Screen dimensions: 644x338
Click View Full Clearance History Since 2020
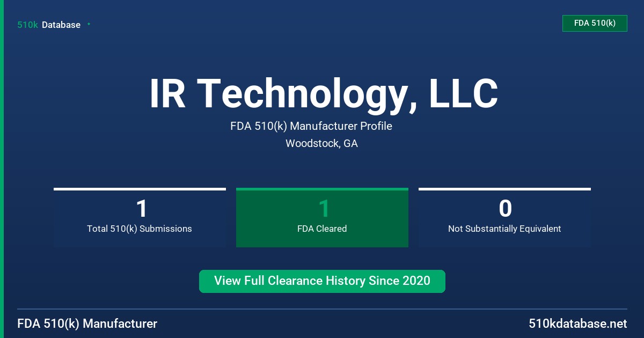coord(322,281)
